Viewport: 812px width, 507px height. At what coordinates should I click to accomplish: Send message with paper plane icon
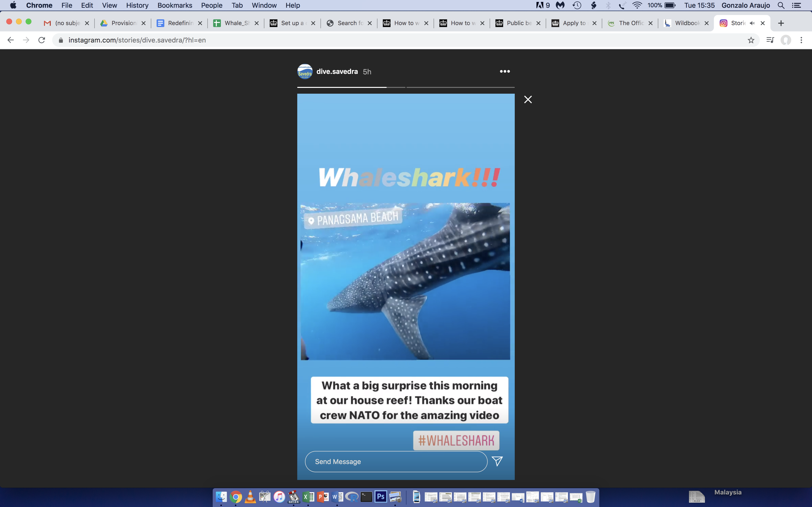click(x=497, y=461)
